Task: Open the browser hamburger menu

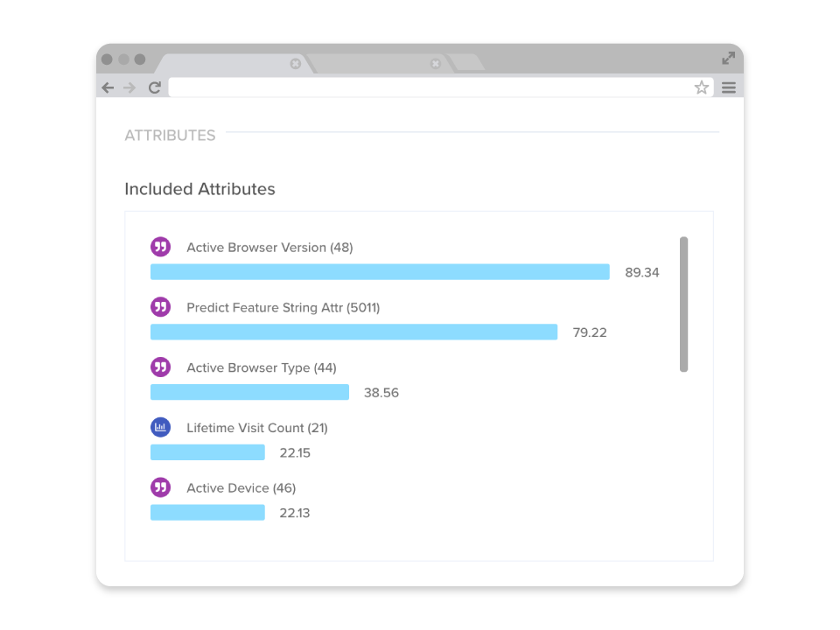Action: (728, 87)
